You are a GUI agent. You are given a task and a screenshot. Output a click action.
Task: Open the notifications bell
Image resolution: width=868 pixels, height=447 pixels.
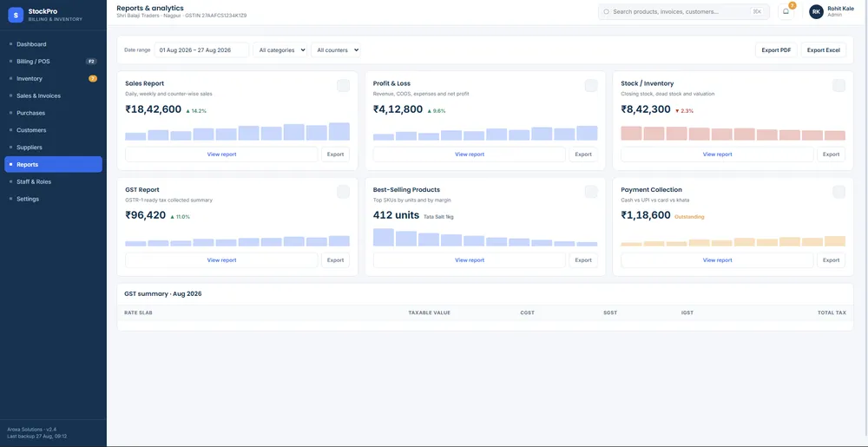786,11
